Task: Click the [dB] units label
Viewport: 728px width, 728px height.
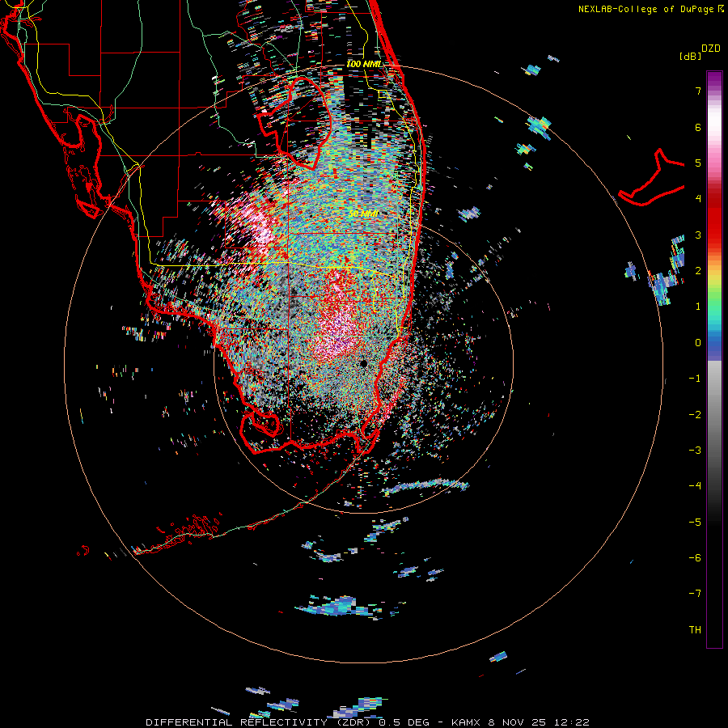Action: click(x=690, y=56)
